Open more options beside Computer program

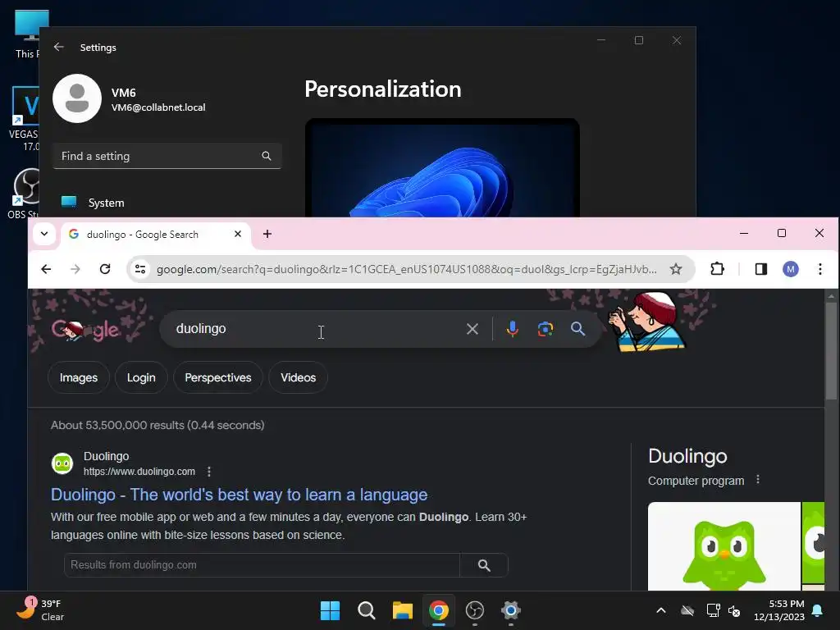point(757,479)
